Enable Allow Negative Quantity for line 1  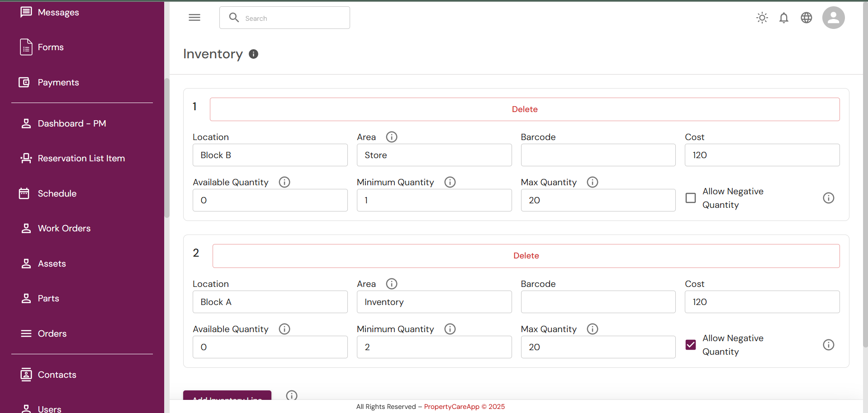691,198
